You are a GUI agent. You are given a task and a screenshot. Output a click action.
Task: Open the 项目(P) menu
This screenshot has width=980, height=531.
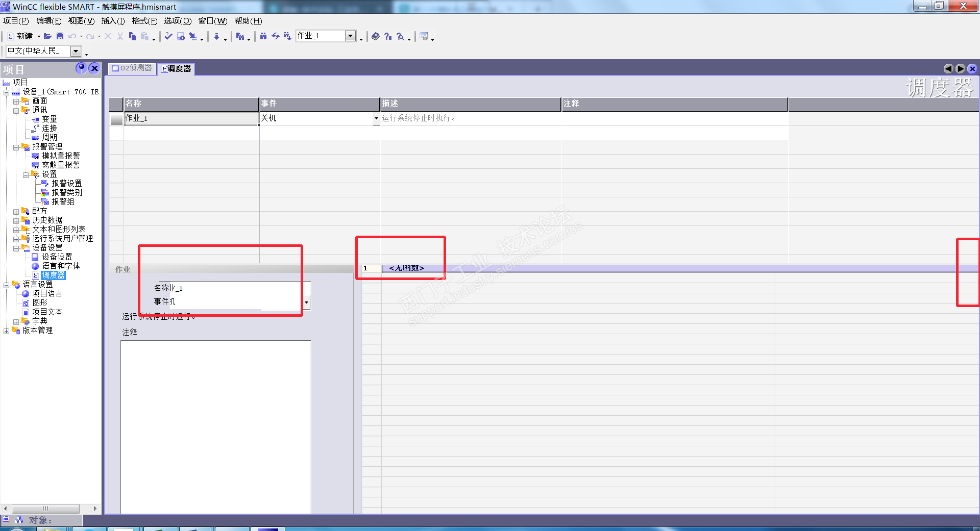click(16, 21)
